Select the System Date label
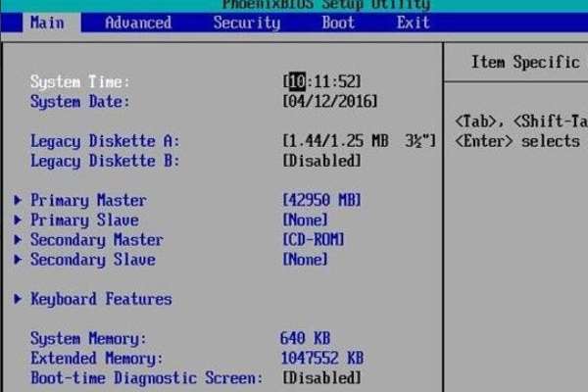The height and width of the screenshot is (392, 588). click(80, 102)
